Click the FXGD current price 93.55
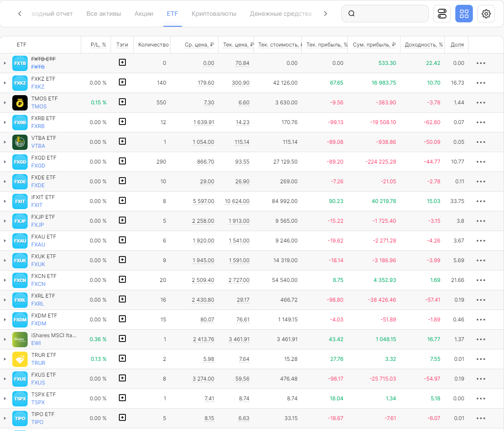Screen dimensions: 504x431 click(x=243, y=162)
